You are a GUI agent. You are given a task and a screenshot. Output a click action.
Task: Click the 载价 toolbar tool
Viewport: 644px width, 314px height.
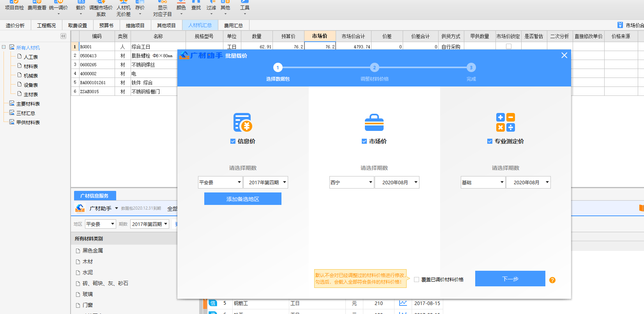[x=81, y=8]
